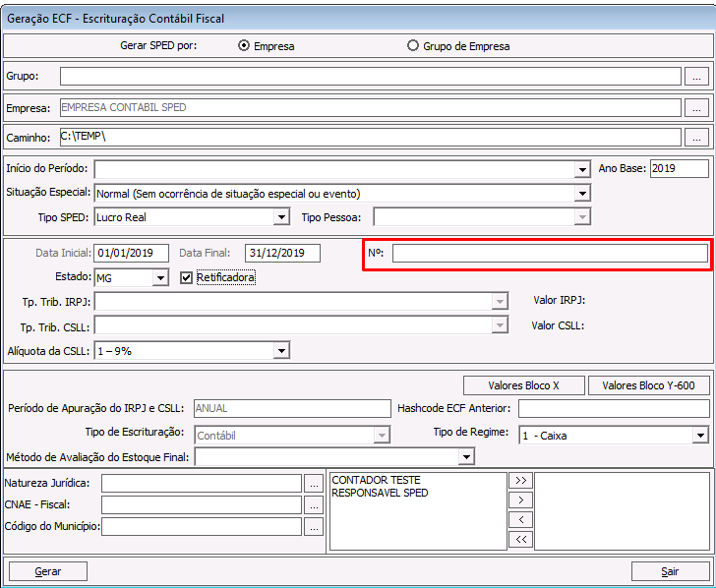This screenshot has width=716, height=588.
Task: Click the Gerar button
Action: pyautogui.click(x=48, y=571)
